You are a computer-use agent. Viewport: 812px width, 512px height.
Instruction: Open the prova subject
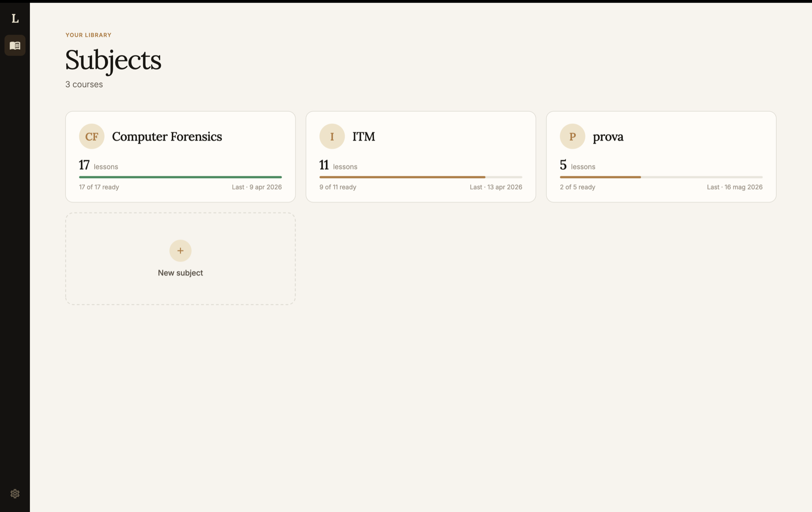click(x=661, y=157)
